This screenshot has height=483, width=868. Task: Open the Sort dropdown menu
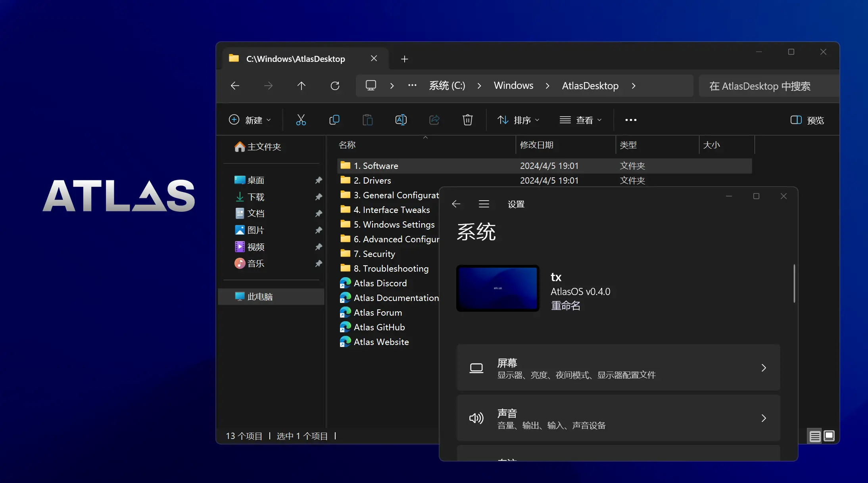tap(518, 120)
